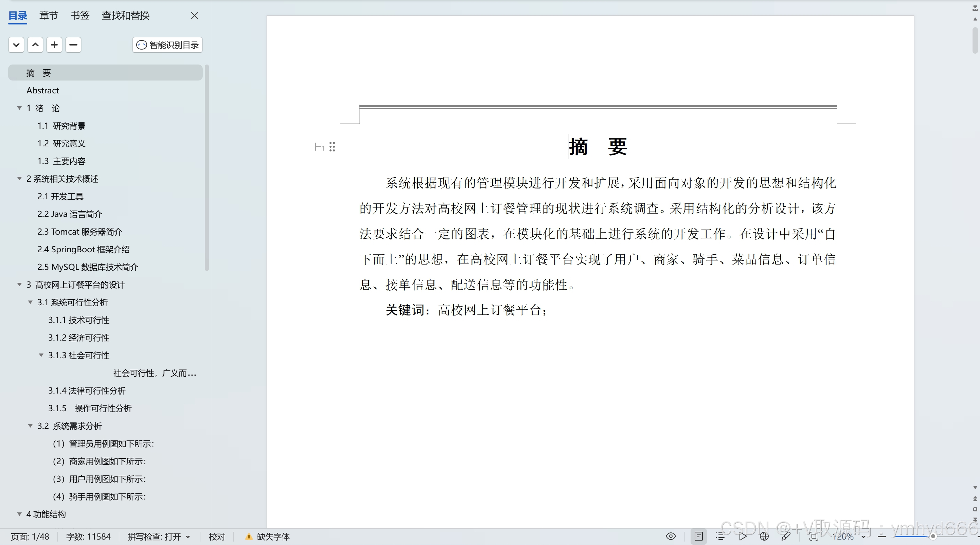Viewport: 980px width, 545px height.
Task: Click the plus button to raise the outline level
Action: click(x=54, y=45)
